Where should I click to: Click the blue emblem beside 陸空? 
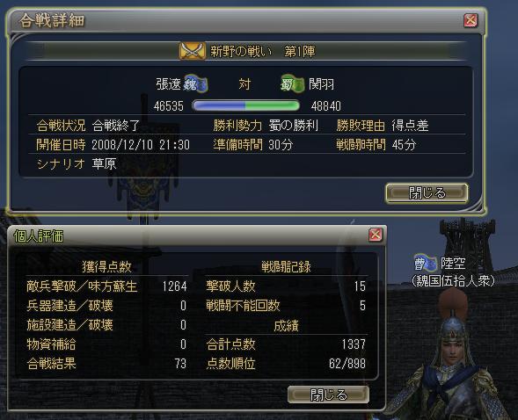tap(425, 263)
